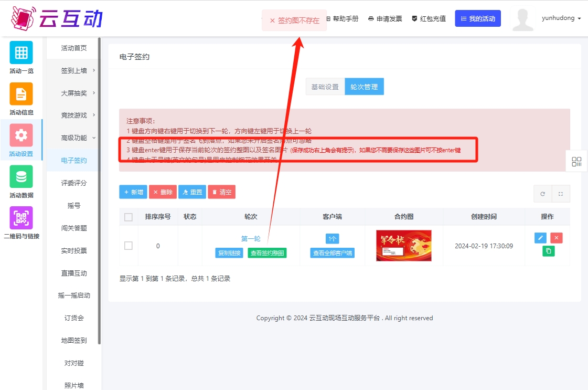Expand the 竞技游戏 submenu

pos(74,115)
